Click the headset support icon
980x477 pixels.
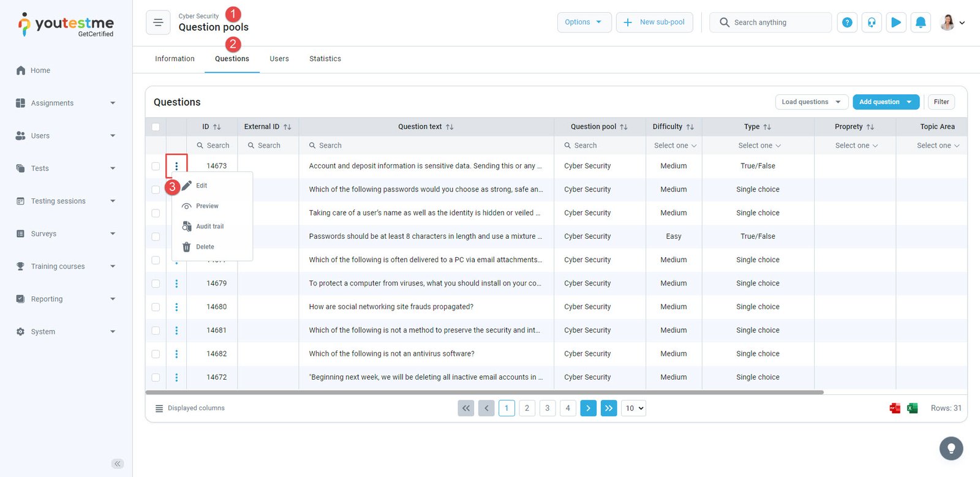point(872,23)
